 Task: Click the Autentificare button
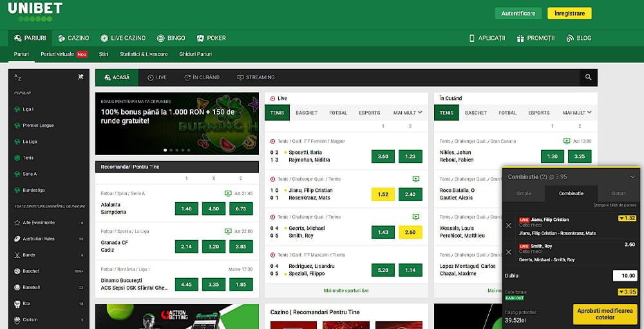point(518,13)
